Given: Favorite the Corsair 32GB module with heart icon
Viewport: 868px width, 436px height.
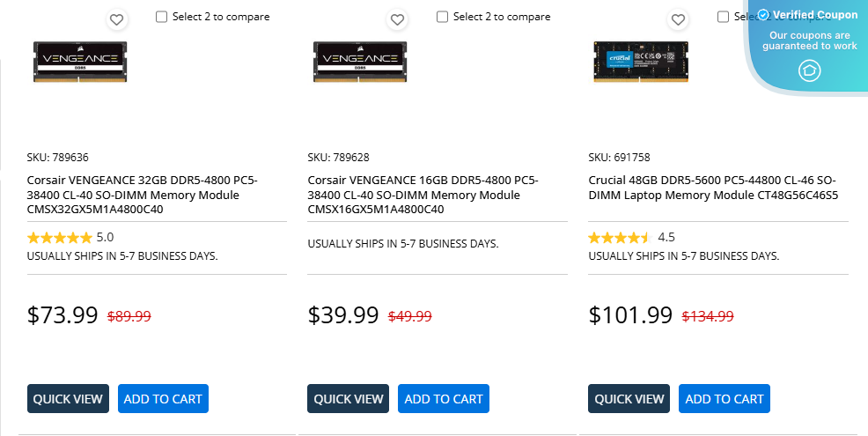Looking at the screenshot, I should 117,19.
